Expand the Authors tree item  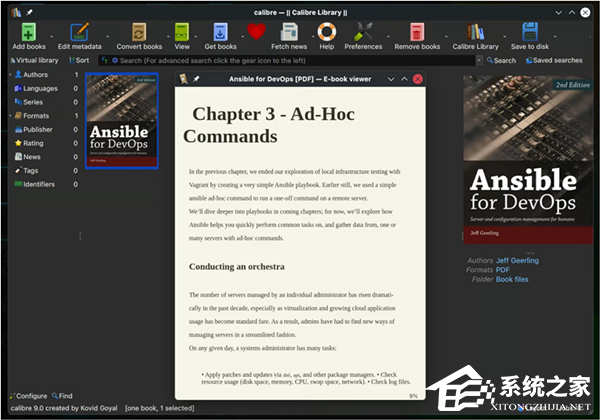10,75
